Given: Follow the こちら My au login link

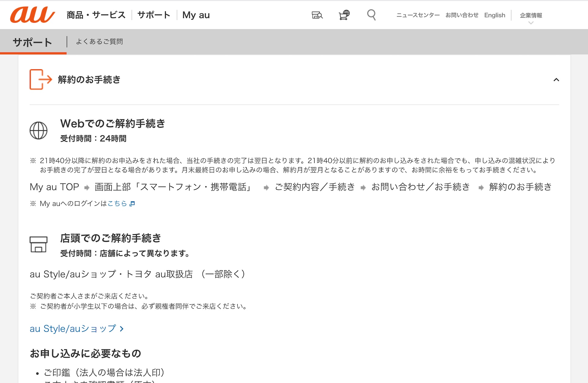Looking at the screenshot, I should point(117,204).
